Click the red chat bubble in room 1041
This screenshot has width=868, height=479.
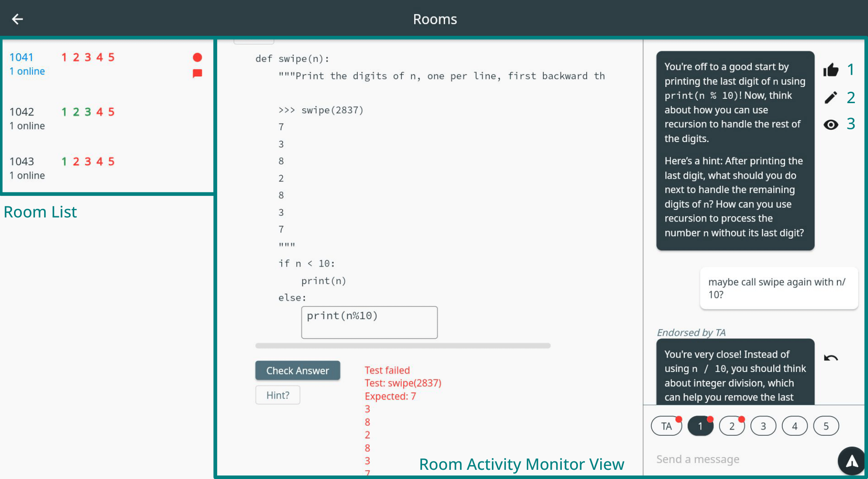tap(197, 73)
